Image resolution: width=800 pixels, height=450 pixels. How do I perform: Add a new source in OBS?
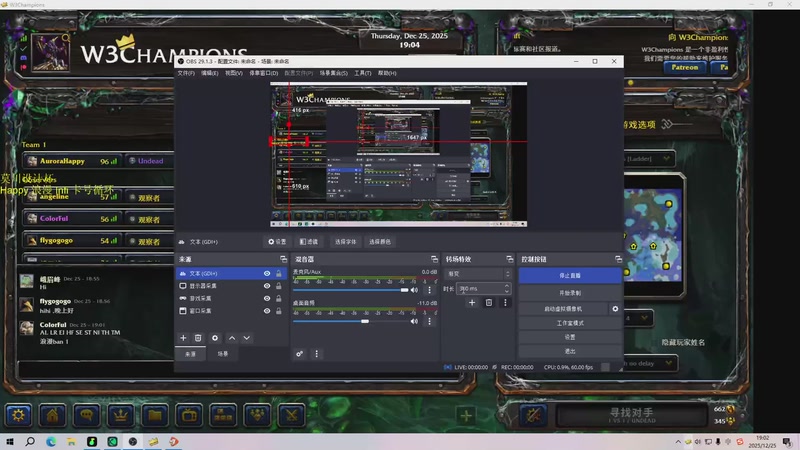[x=183, y=338]
